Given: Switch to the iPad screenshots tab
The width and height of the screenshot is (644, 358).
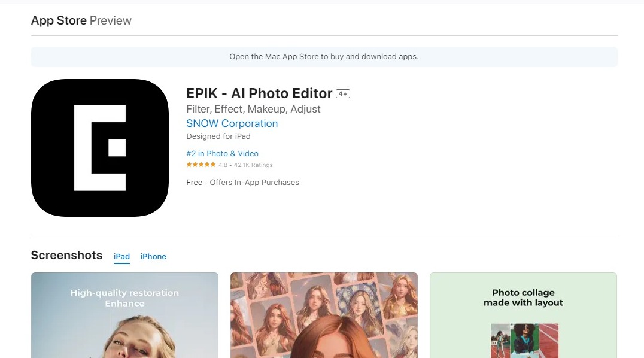Looking at the screenshot, I should (121, 256).
